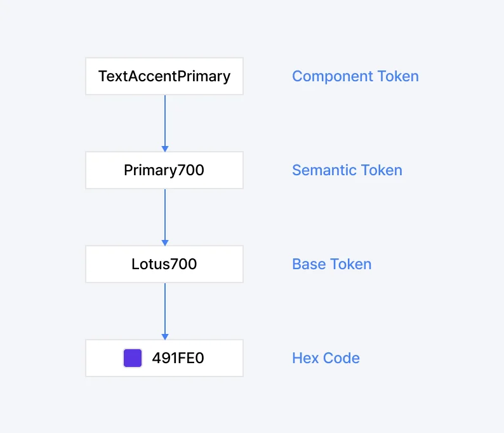Click the Base Token label

click(331, 264)
